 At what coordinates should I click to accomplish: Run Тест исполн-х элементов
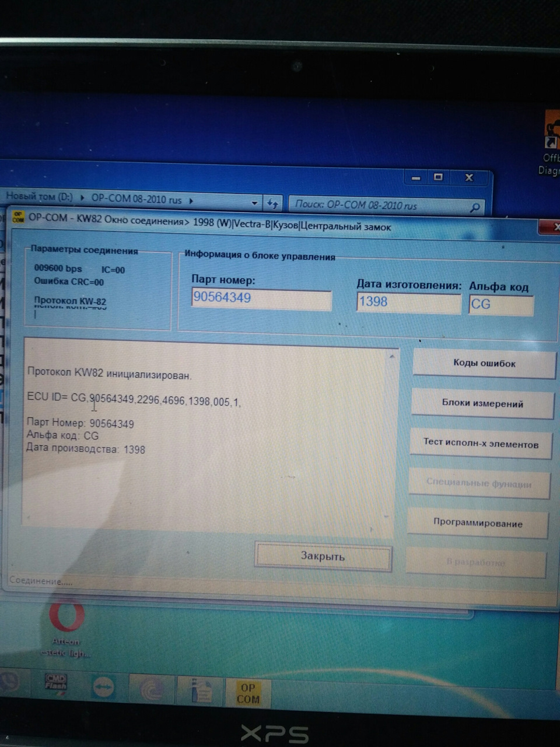click(x=481, y=444)
